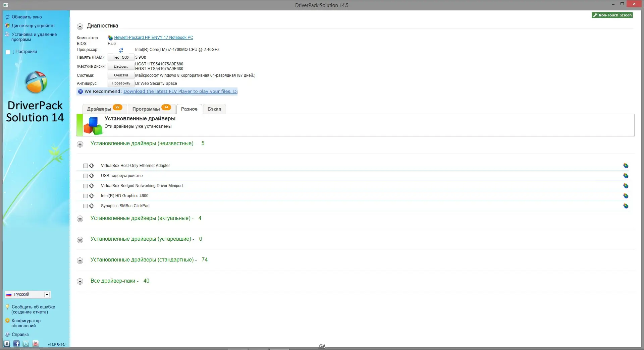
Task: Select the Разное tab
Action: tap(189, 109)
